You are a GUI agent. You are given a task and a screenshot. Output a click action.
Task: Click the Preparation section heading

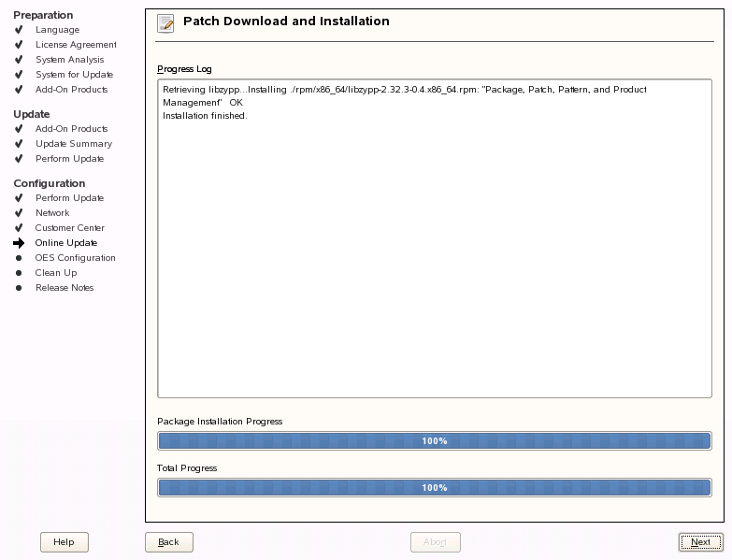[x=43, y=15]
